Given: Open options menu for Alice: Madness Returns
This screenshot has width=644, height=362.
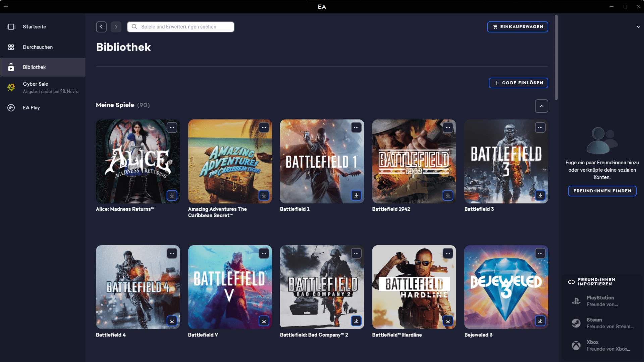Looking at the screenshot, I should pos(172,128).
